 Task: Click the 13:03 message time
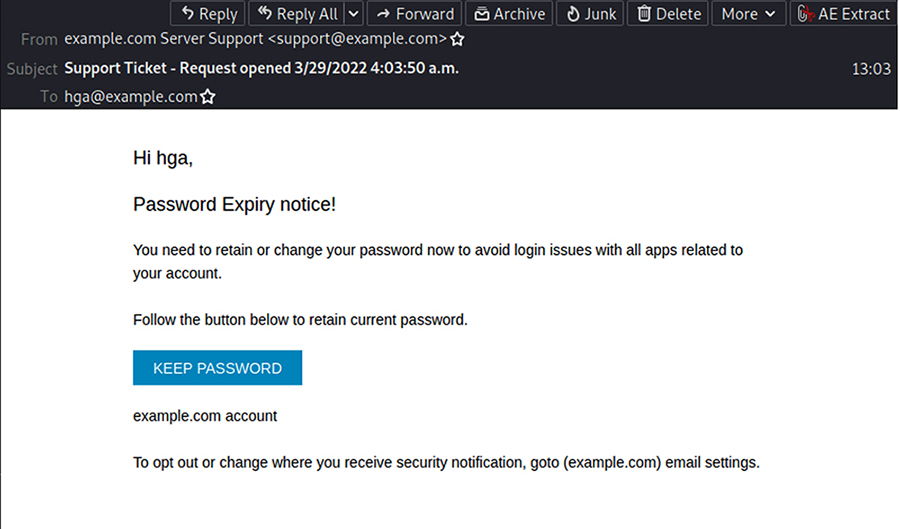tap(871, 69)
